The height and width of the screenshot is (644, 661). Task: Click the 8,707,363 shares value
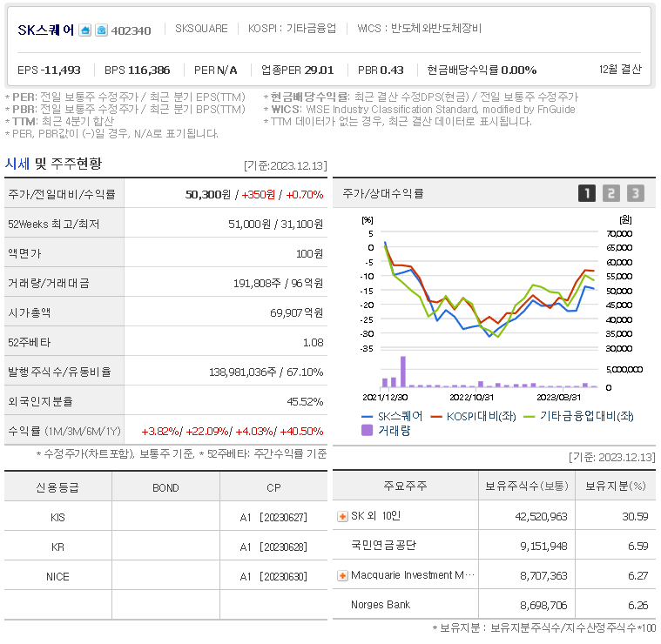coord(543,576)
